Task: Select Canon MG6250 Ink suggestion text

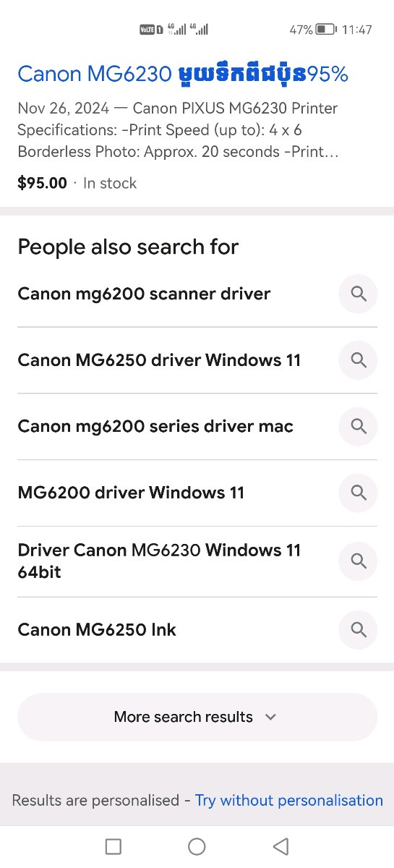Action: (97, 629)
